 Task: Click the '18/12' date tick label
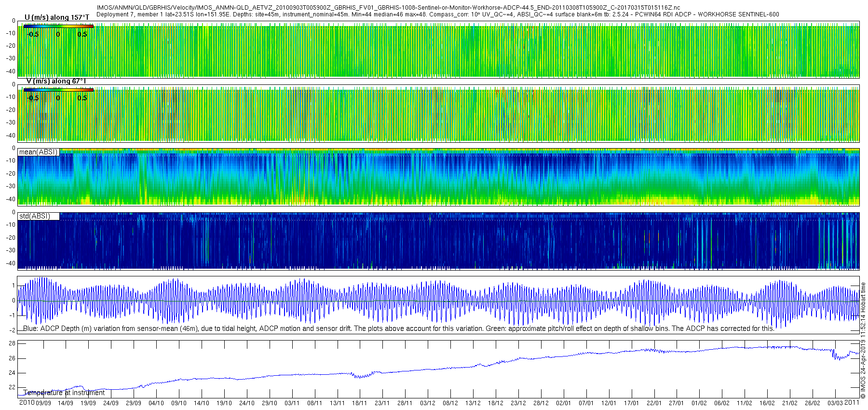(496, 403)
